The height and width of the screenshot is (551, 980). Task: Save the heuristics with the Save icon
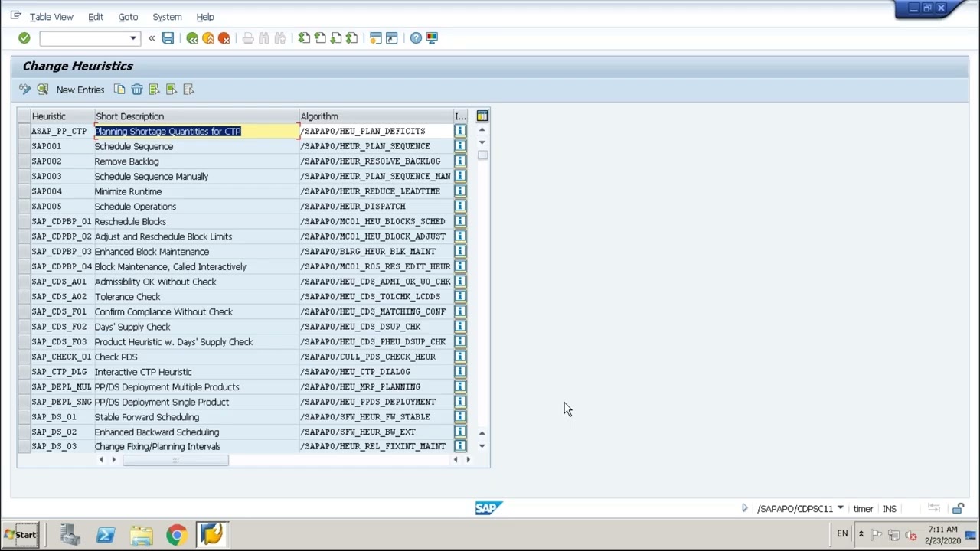tap(168, 38)
